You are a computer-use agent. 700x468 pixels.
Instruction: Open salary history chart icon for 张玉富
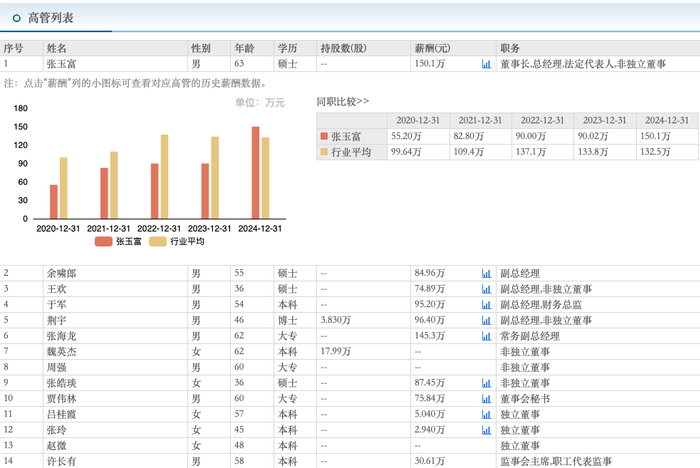tap(486, 64)
